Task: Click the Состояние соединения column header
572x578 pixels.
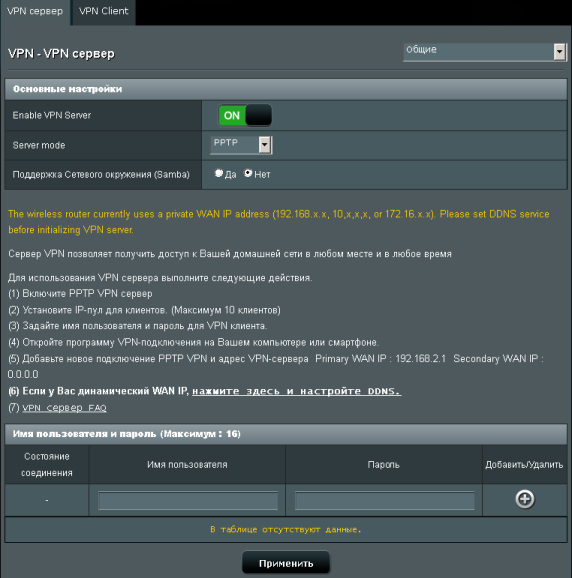Action: pyautogui.click(x=47, y=464)
